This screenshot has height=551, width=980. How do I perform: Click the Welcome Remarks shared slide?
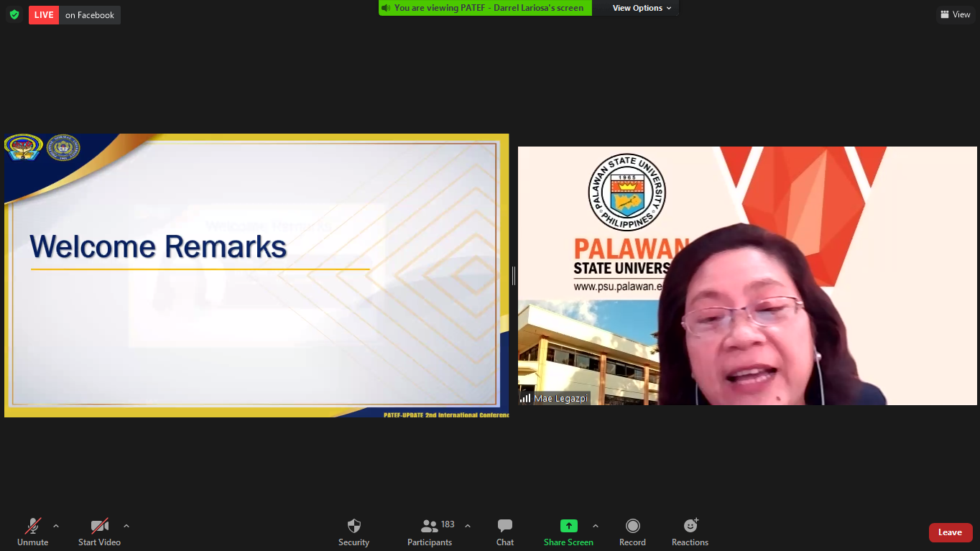(x=256, y=275)
